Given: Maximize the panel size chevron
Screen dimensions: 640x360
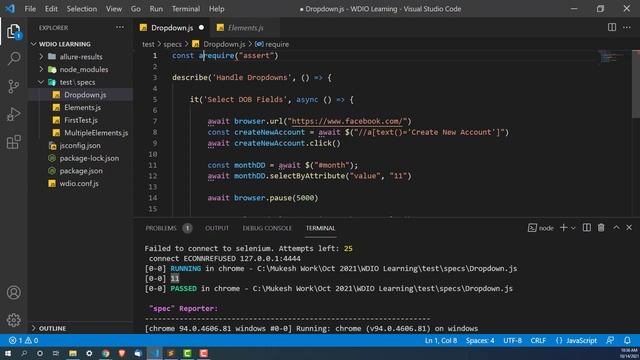Looking at the screenshot, I should pos(616,228).
